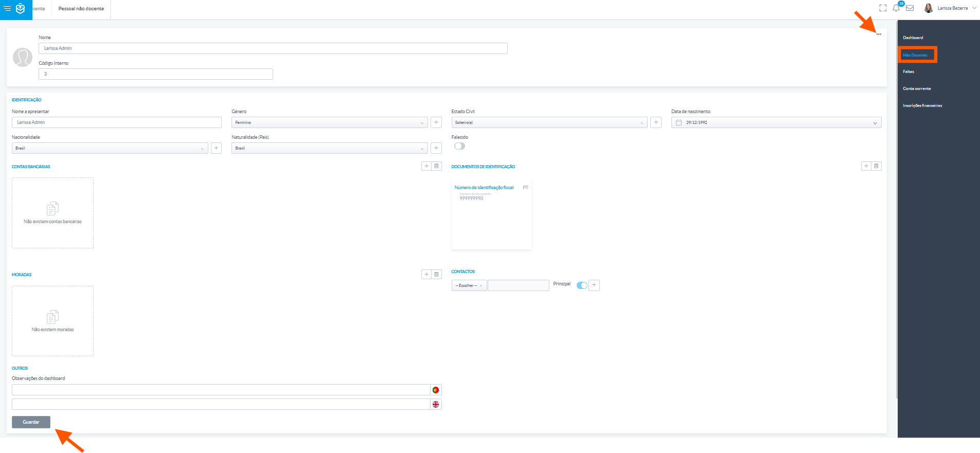Select Não Docente in side menu

tap(915, 55)
